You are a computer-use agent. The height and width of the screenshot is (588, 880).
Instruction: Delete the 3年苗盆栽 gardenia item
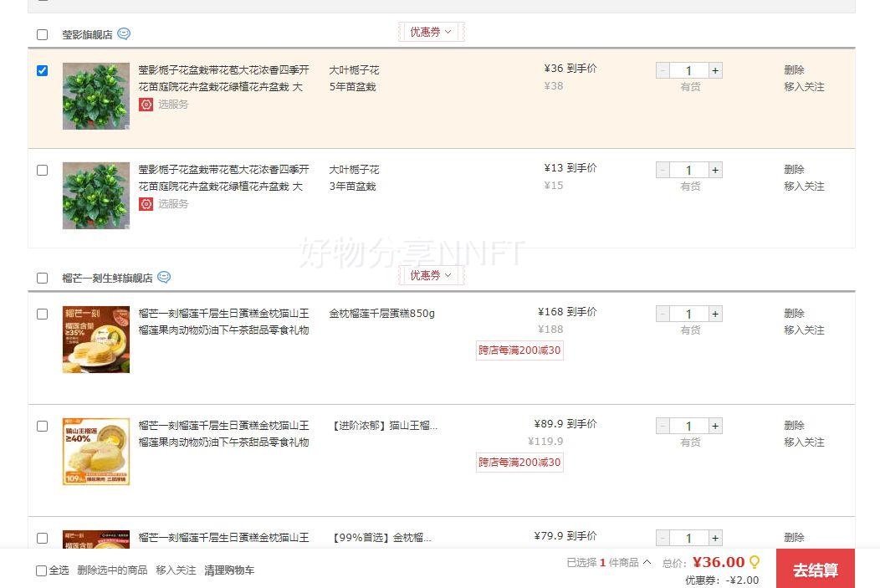(794, 170)
